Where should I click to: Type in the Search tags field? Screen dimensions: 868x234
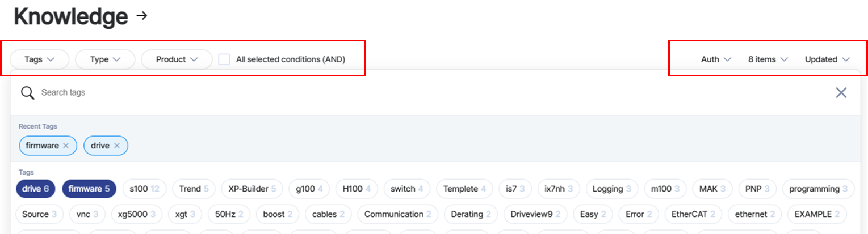coord(397,92)
